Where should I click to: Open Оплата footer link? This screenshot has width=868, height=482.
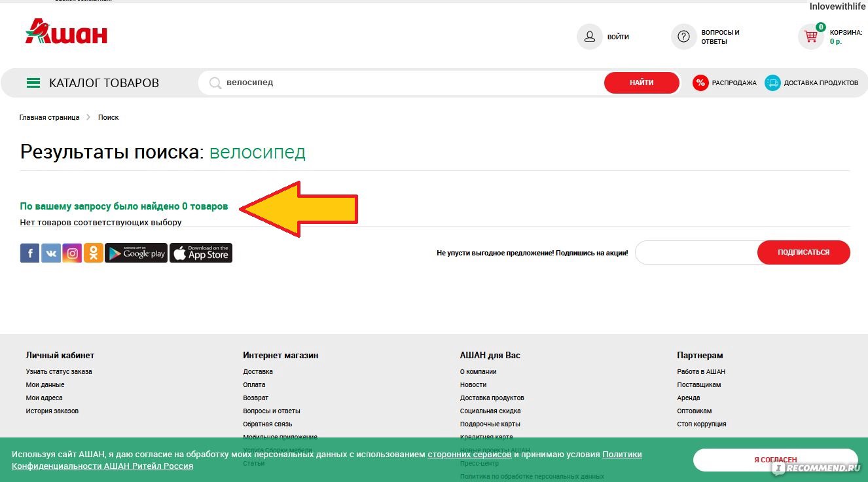(x=254, y=384)
